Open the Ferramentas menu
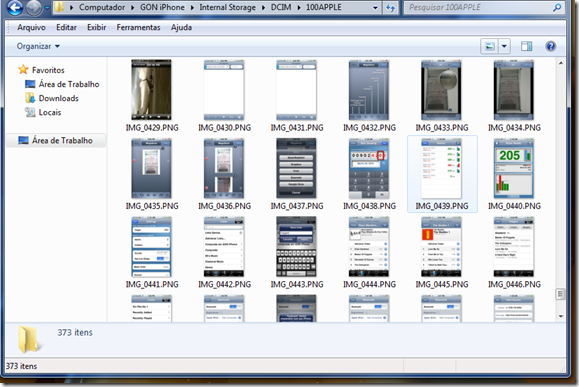579x387 pixels. click(x=138, y=27)
